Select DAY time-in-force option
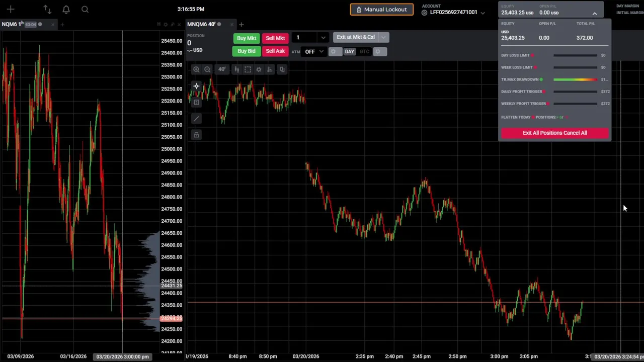The height and width of the screenshot is (362, 644). click(x=349, y=51)
